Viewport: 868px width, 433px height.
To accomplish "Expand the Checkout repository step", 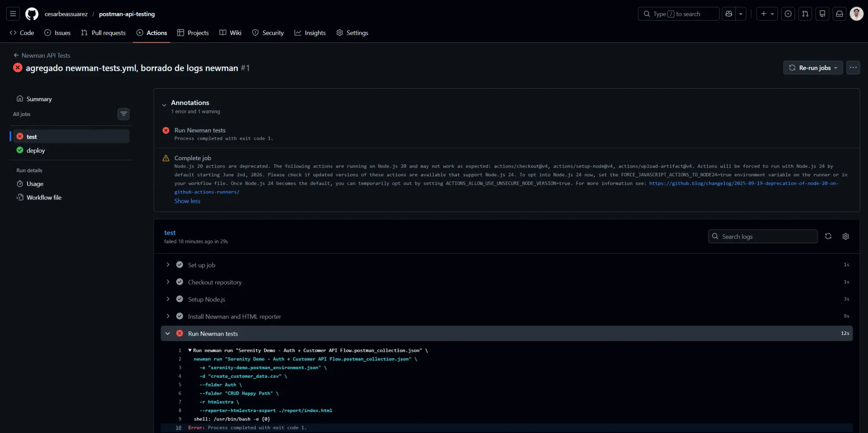I will point(168,282).
